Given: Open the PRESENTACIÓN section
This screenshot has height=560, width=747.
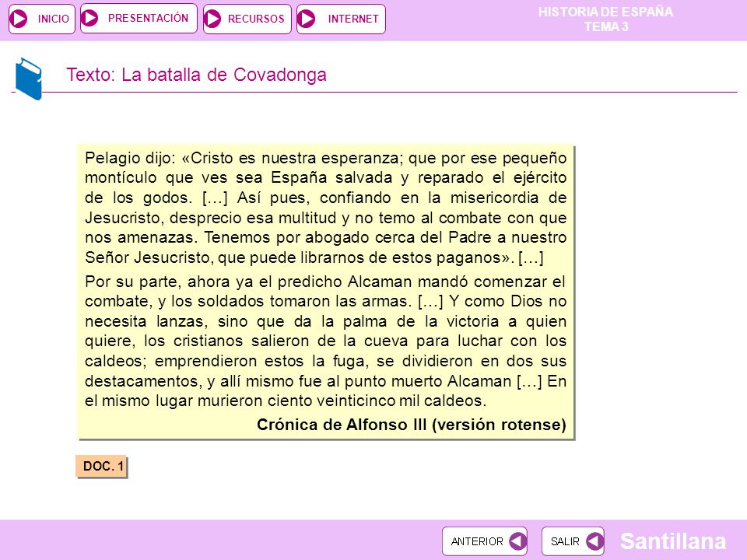Looking at the screenshot, I should coord(139,19).
